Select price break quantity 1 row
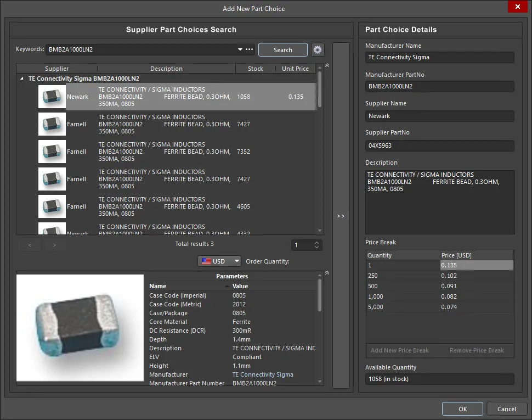Screen dimensions: 532x420 tap(440, 265)
